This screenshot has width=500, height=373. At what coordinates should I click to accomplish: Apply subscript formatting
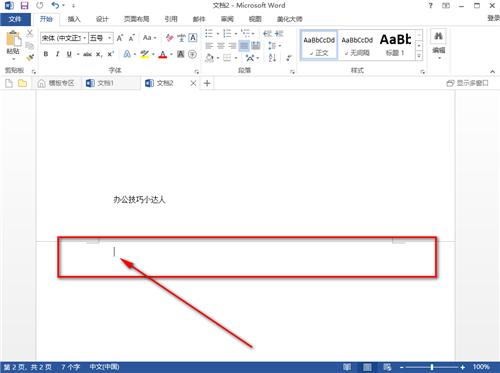pyautogui.click(x=99, y=54)
